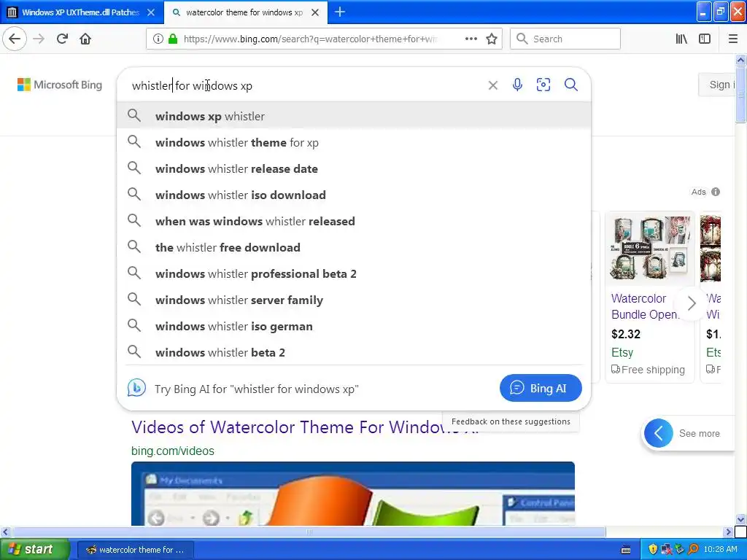The height and width of the screenshot is (560, 747).
Task: Click the orange magnifier tray icon
Action: click(693, 549)
